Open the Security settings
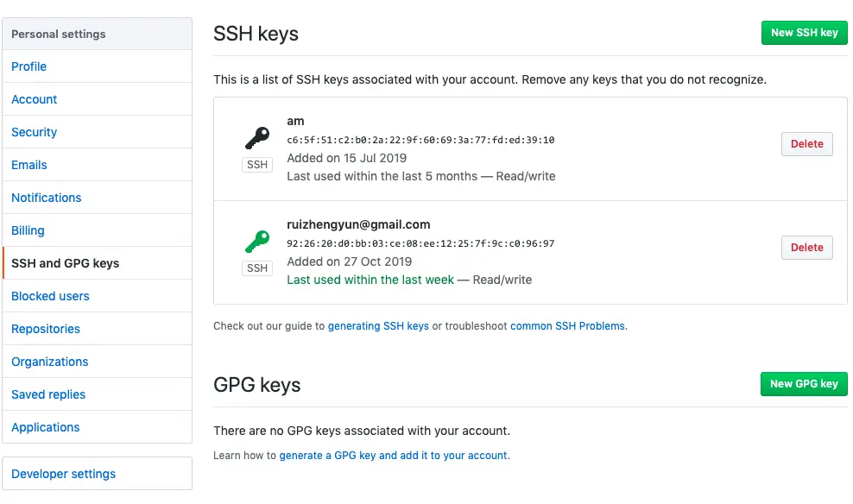 pos(35,132)
